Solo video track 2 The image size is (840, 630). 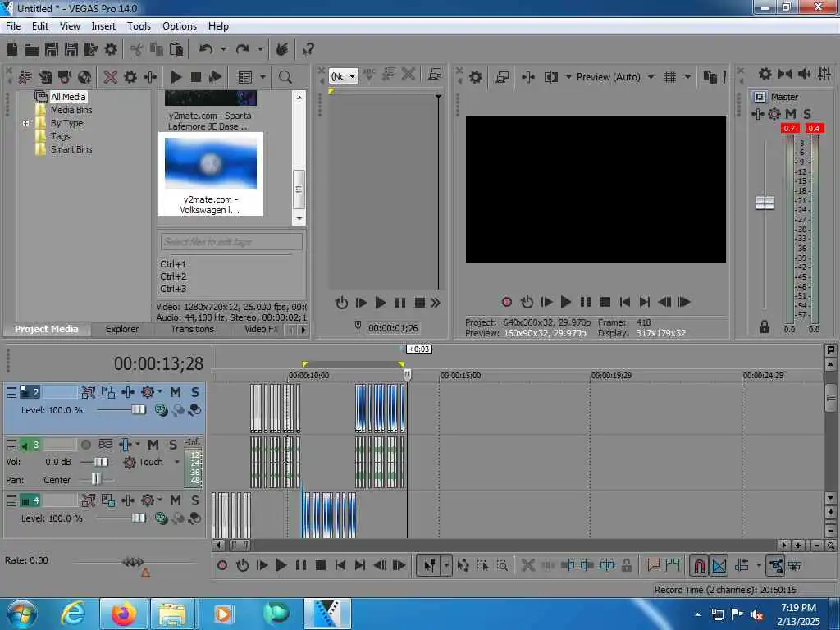(x=195, y=392)
